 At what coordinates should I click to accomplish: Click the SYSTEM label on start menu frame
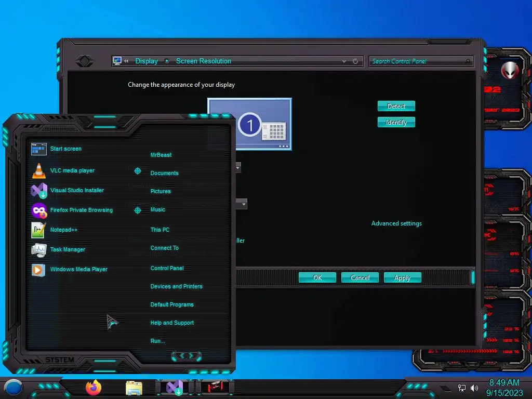pyautogui.click(x=60, y=360)
